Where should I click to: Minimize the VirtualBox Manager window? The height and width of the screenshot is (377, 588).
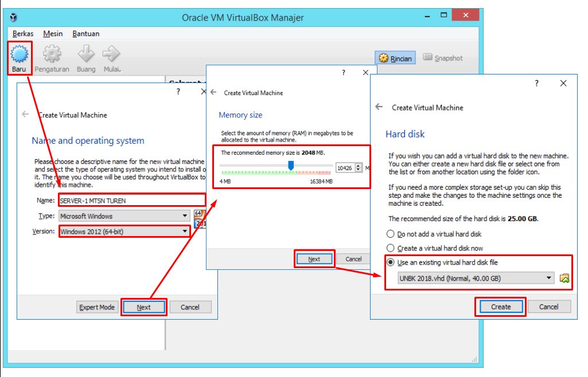point(427,15)
